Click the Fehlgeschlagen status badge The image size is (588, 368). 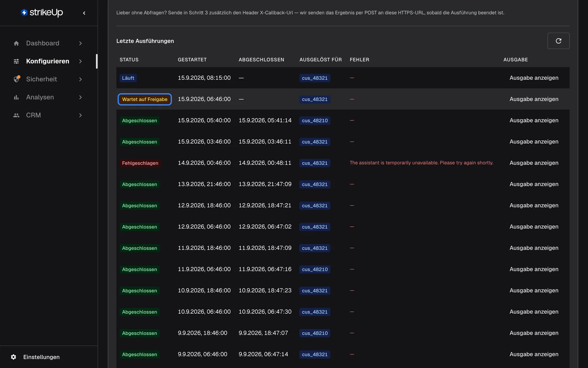coord(140,163)
